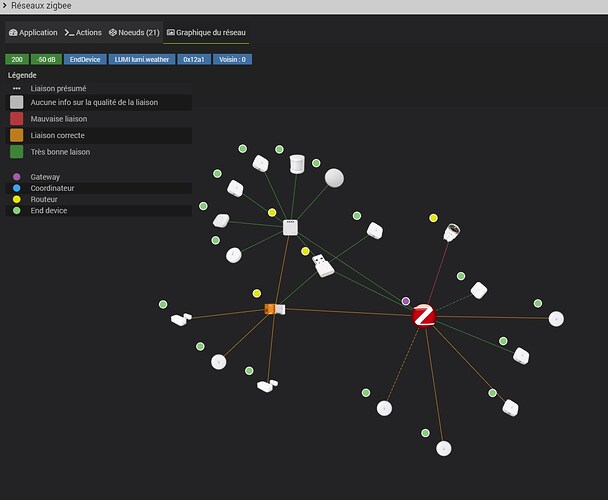Select the door sensor node at far left
The height and width of the screenshot is (500, 608).
pyautogui.click(x=181, y=319)
